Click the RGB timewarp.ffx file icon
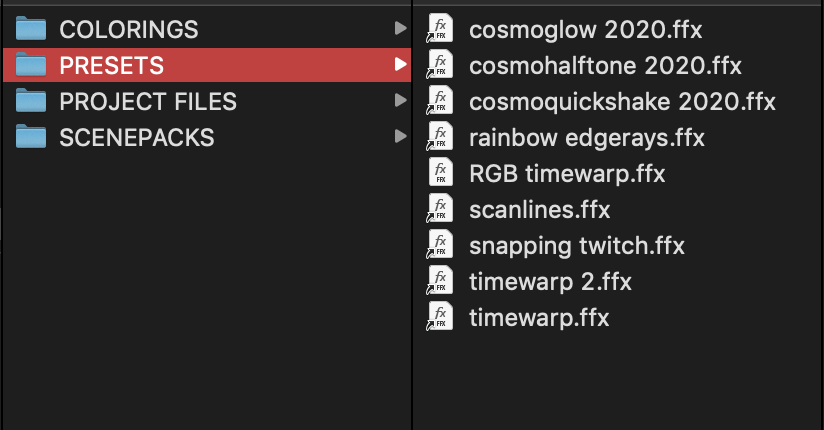Image resolution: width=824 pixels, height=430 pixels. [439, 173]
